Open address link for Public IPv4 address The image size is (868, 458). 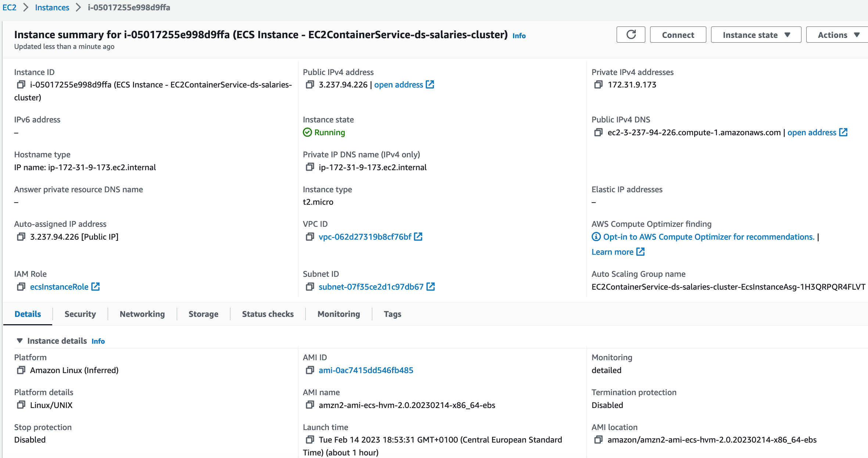point(398,85)
